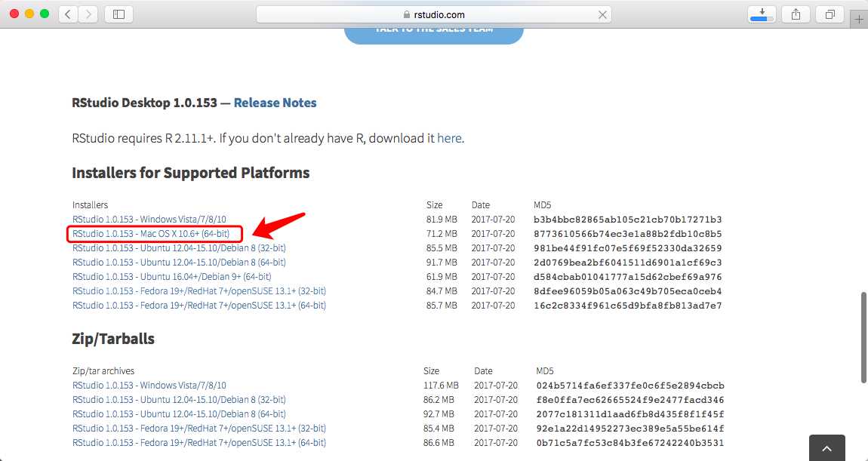Select MD5 hash 92e1a22d14952273ec389e5a55be614f
This screenshot has width=868, height=461.
[630, 429]
